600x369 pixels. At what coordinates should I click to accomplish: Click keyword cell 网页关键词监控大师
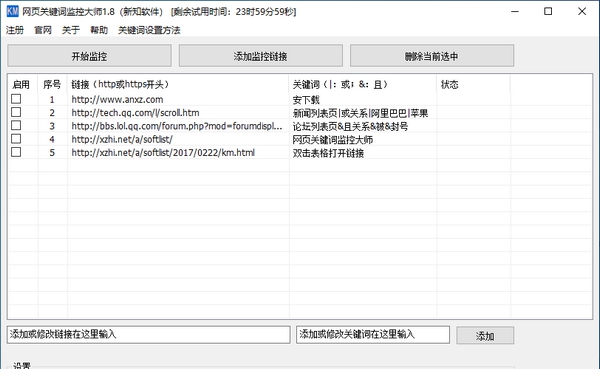coord(333,140)
